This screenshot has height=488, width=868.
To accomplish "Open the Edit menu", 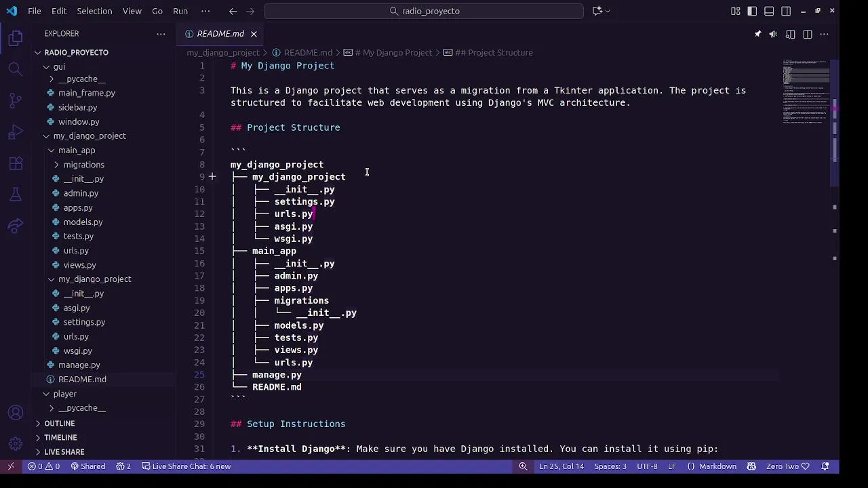I will tap(59, 11).
